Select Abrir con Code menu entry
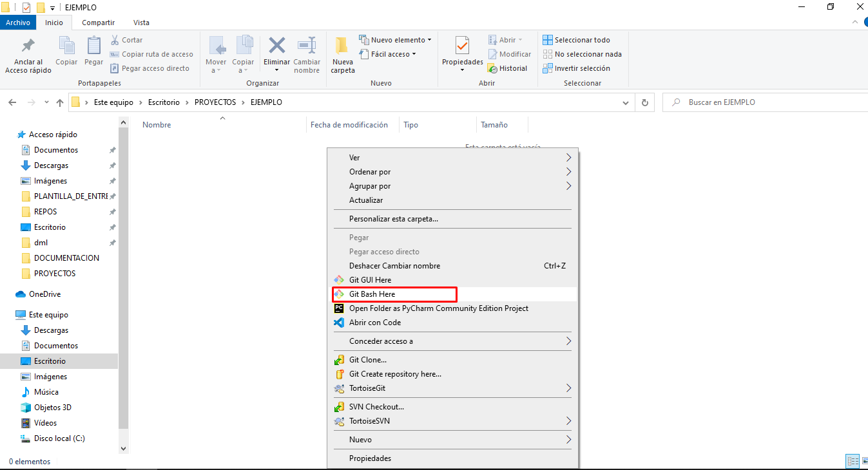Viewport: 868px width, 470px height. click(452, 323)
